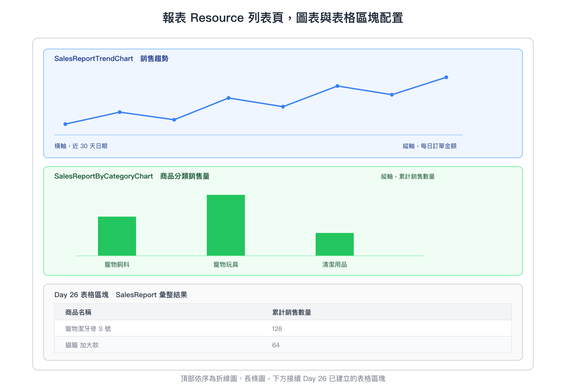Select the 寵物潔牙骨 S 號 cell
This screenshot has height=392, width=566.
88,329
